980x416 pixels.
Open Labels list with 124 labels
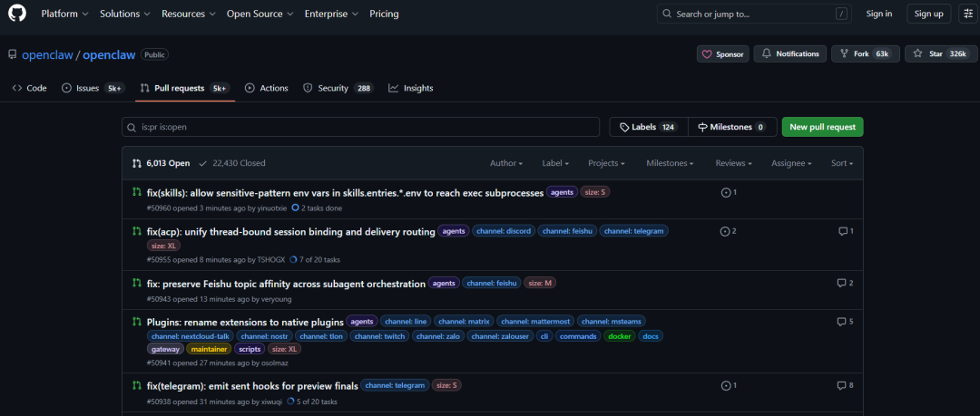point(648,127)
